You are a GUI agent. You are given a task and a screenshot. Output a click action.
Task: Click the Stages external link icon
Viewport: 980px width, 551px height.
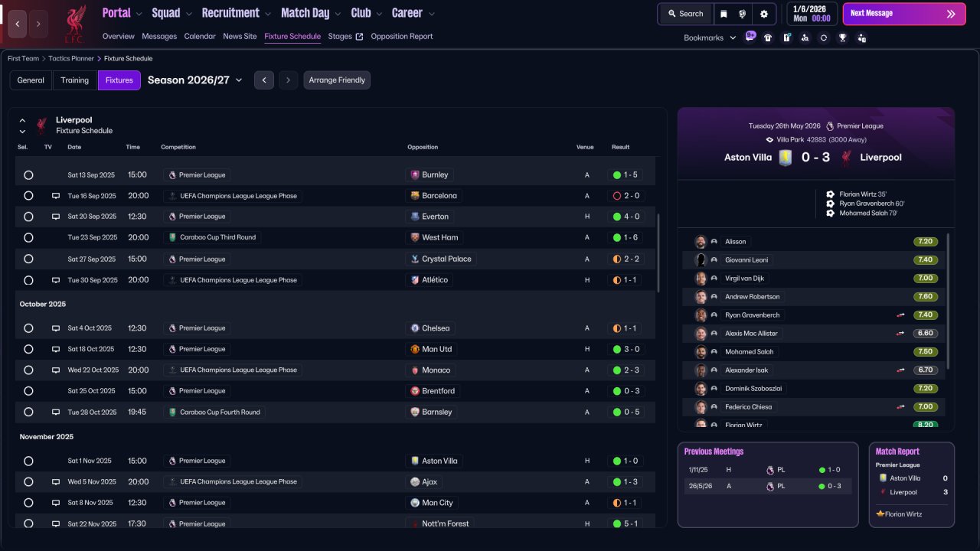pos(359,37)
